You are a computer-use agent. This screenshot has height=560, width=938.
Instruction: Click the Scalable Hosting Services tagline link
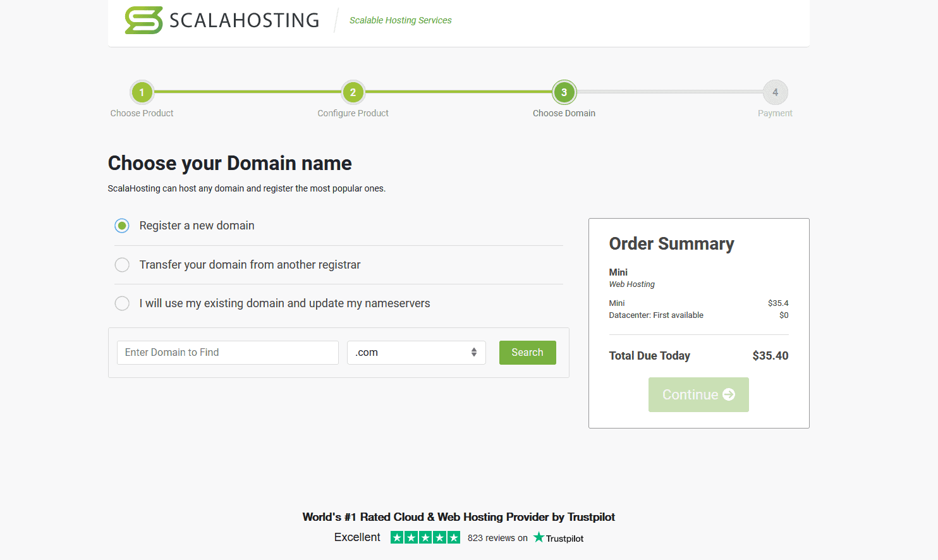pos(400,20)
